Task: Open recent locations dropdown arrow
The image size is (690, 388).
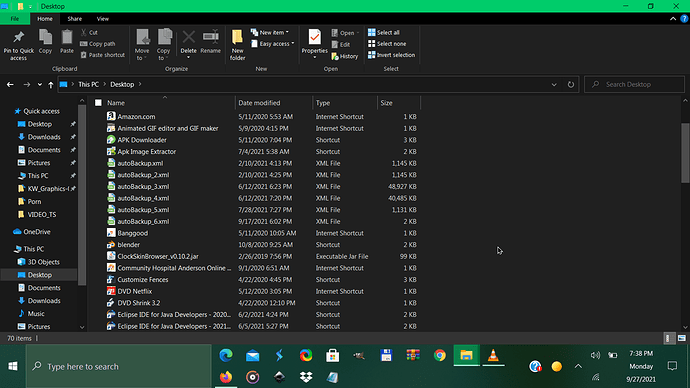Action: point(40,84)
